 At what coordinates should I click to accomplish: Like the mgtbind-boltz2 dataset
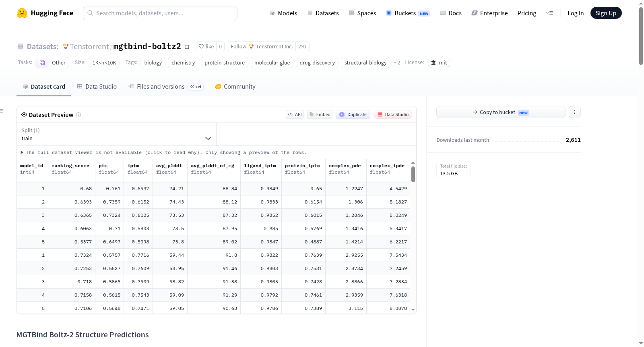206,46
